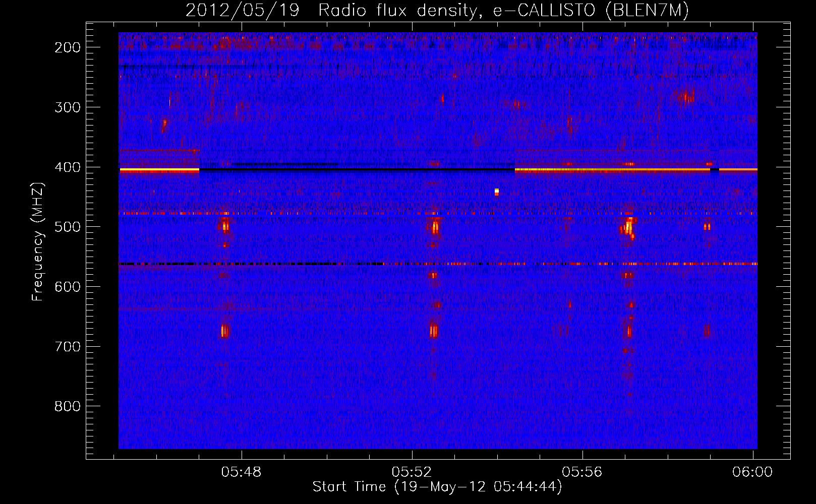Click the 400 frequency tick label
This screenshot has width=816, height=504.
(x=68, y=167)
